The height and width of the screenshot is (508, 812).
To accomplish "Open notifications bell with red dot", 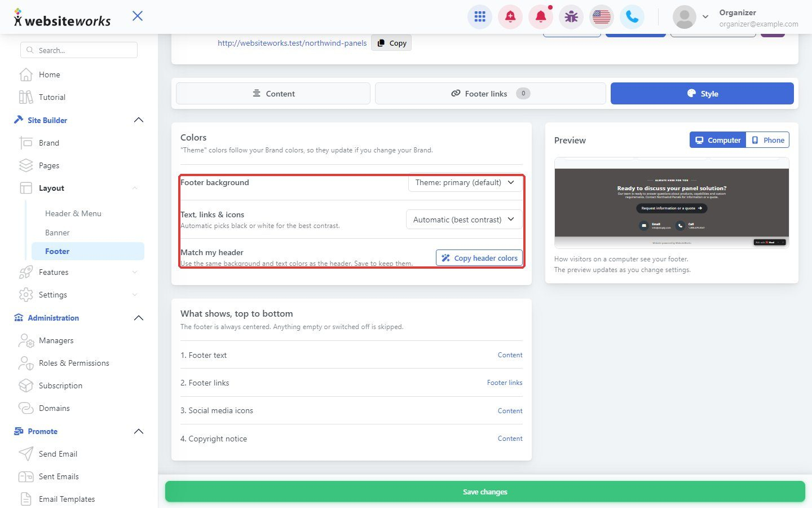I will point(541,17).
